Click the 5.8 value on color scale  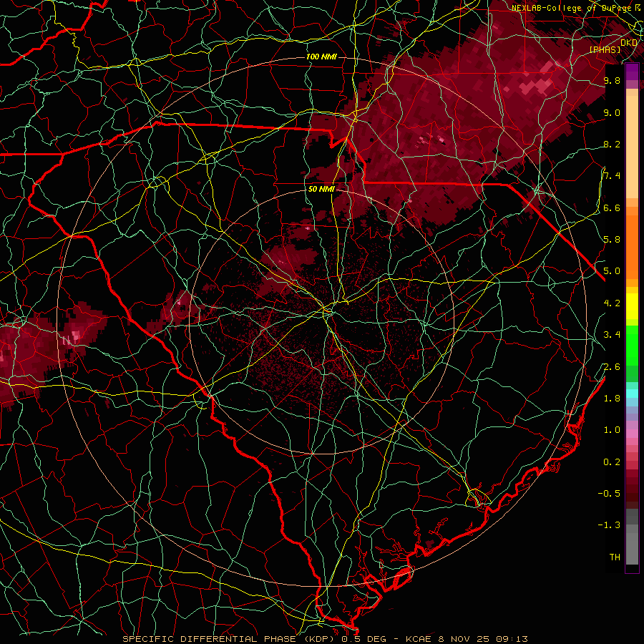(x=612, y=239)
